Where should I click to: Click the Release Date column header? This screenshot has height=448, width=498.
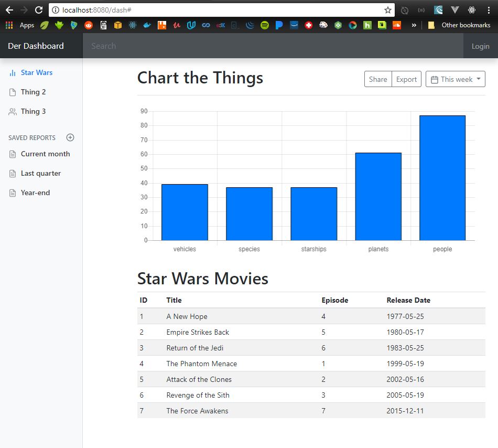[408, 300]
